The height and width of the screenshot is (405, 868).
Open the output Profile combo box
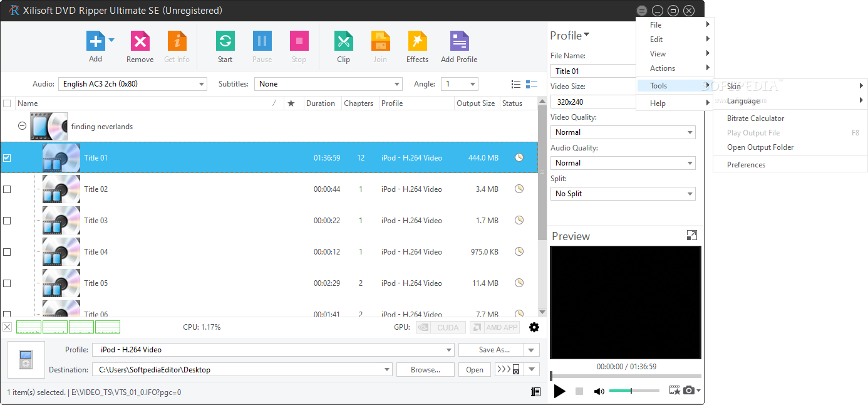[x=273, y=350]
